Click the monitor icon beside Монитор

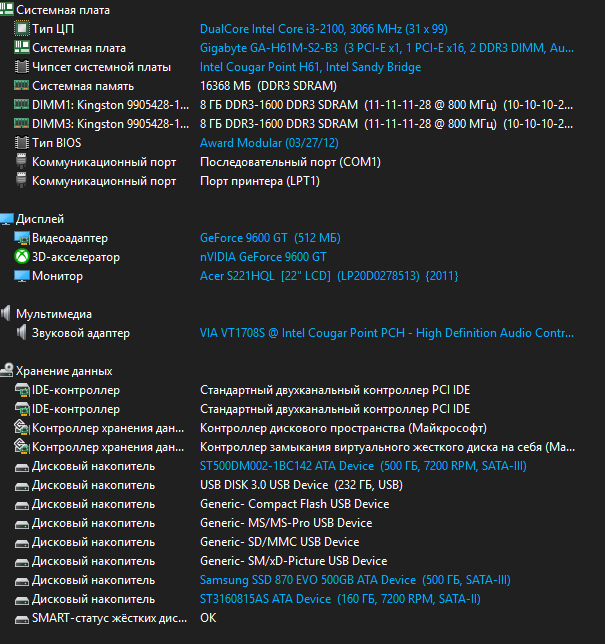click(22, 276)
